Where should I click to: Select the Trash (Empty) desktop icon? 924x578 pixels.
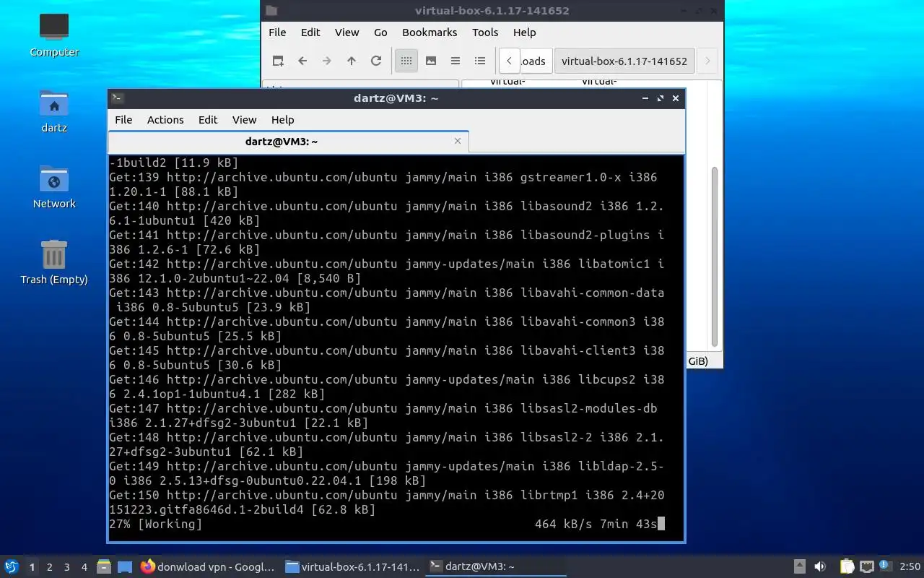tap(54, 262)
